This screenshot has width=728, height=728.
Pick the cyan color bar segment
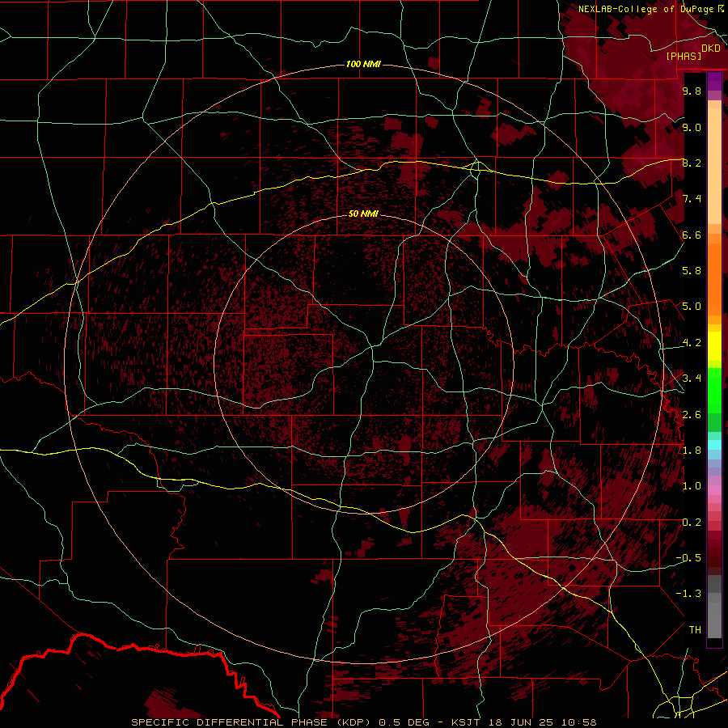(x=714, y=444)
